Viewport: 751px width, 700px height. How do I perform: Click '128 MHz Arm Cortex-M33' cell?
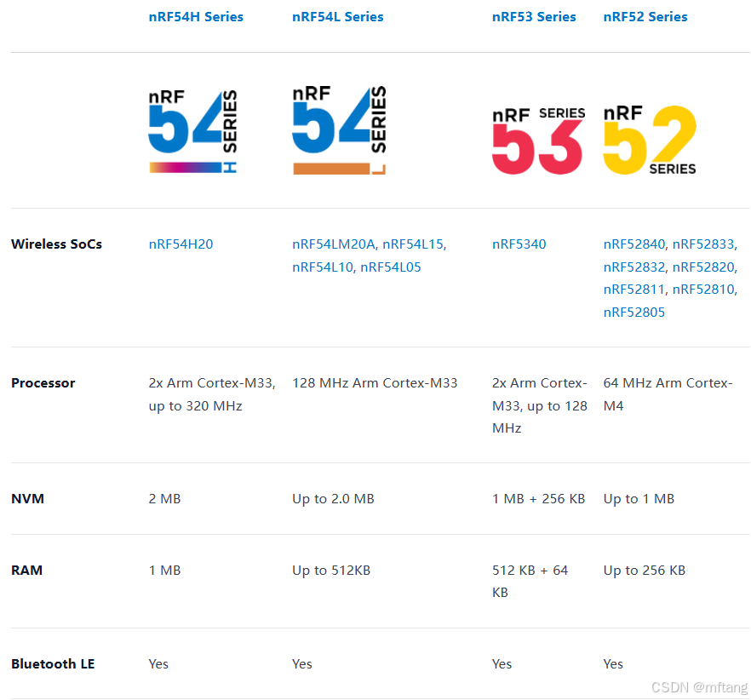375,383
